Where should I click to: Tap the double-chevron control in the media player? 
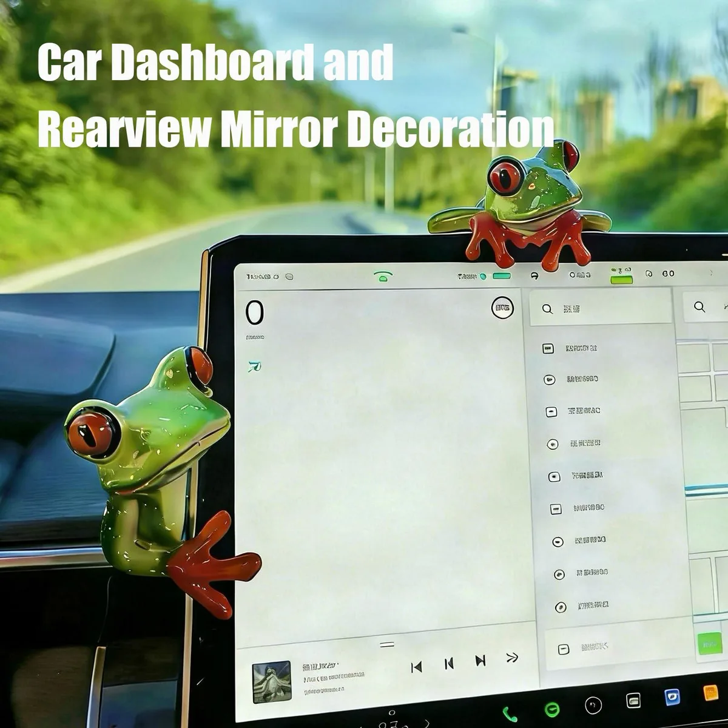pos(513,658)
